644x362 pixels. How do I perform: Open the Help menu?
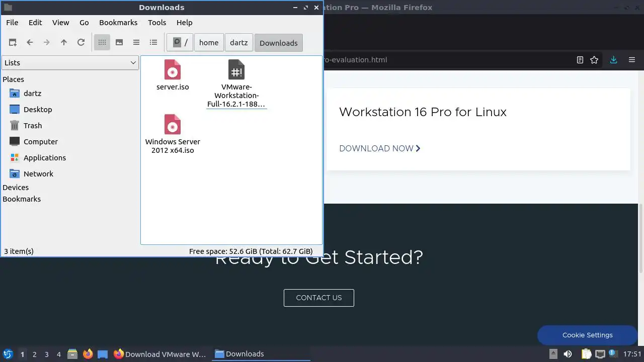(x=185, y=23)
